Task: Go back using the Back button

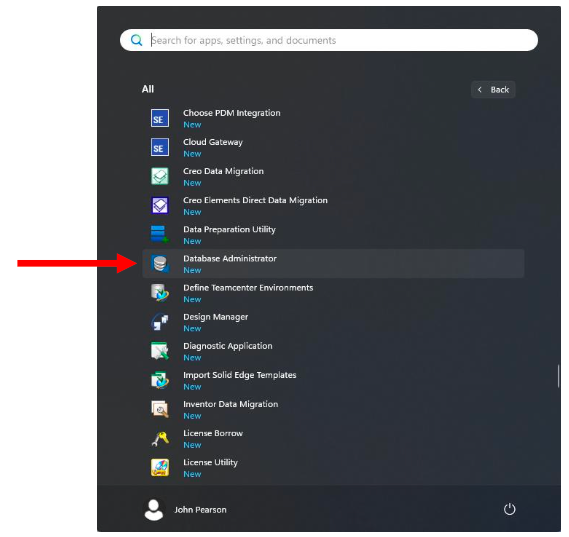Action: (493, 90)
